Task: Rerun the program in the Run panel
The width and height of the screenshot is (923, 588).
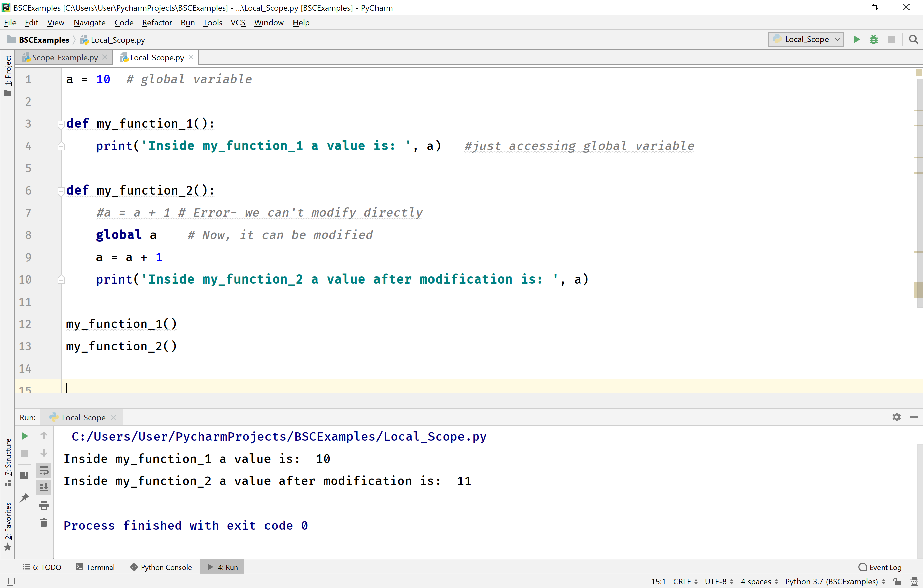Action: 24,436
